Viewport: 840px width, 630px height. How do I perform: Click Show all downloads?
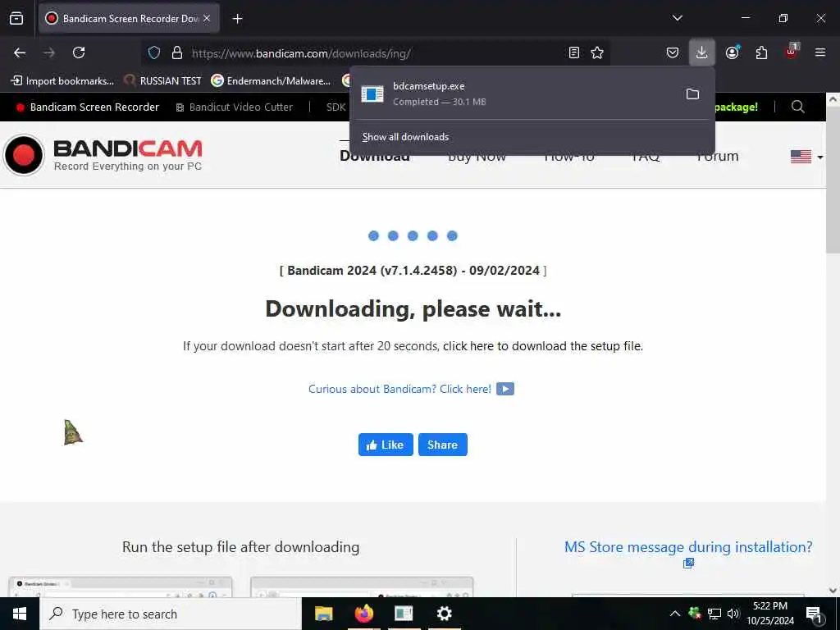click(x=405, y=137)
